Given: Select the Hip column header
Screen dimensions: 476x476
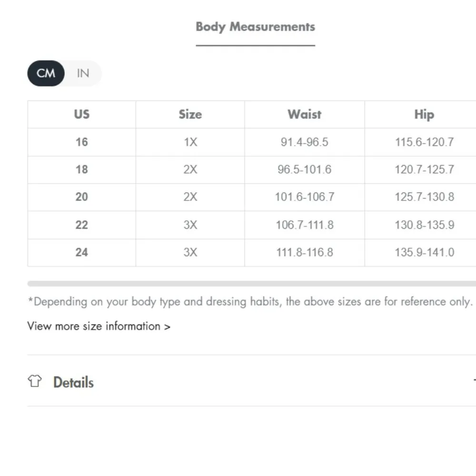Looking at the screenshot, I should pos(424,115).
